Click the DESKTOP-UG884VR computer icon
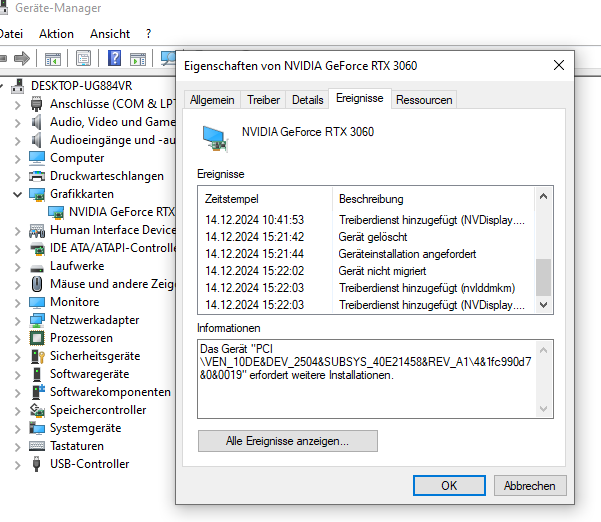Screen dimensions: 601x522 (18, 86)
